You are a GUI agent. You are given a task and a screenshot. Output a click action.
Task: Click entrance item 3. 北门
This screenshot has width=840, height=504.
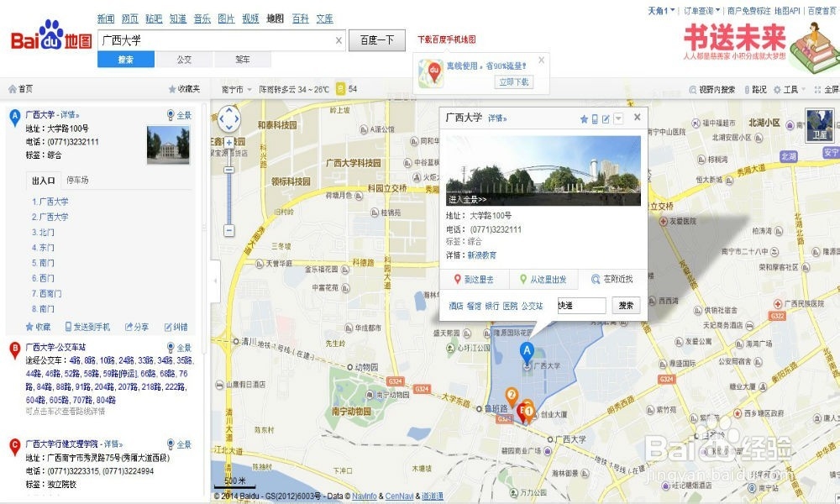pos(43,233)
